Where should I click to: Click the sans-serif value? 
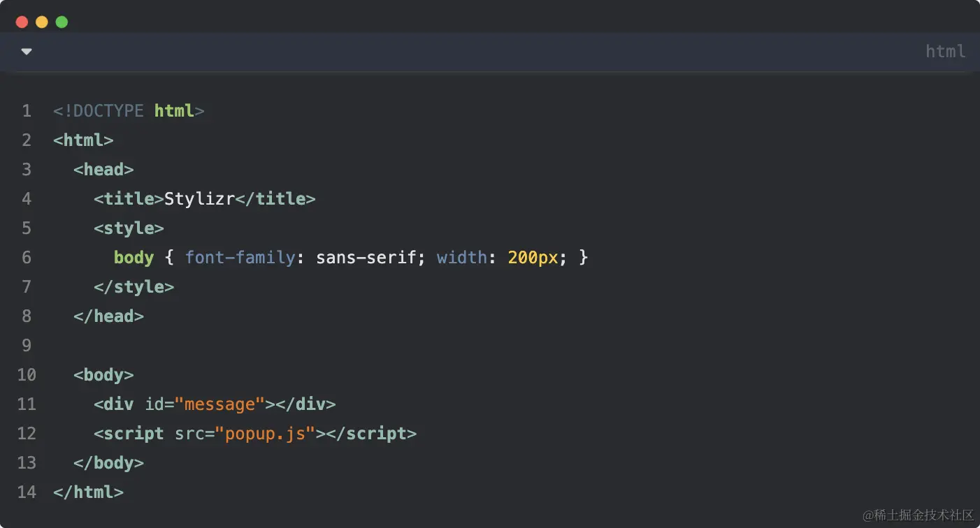366,258
